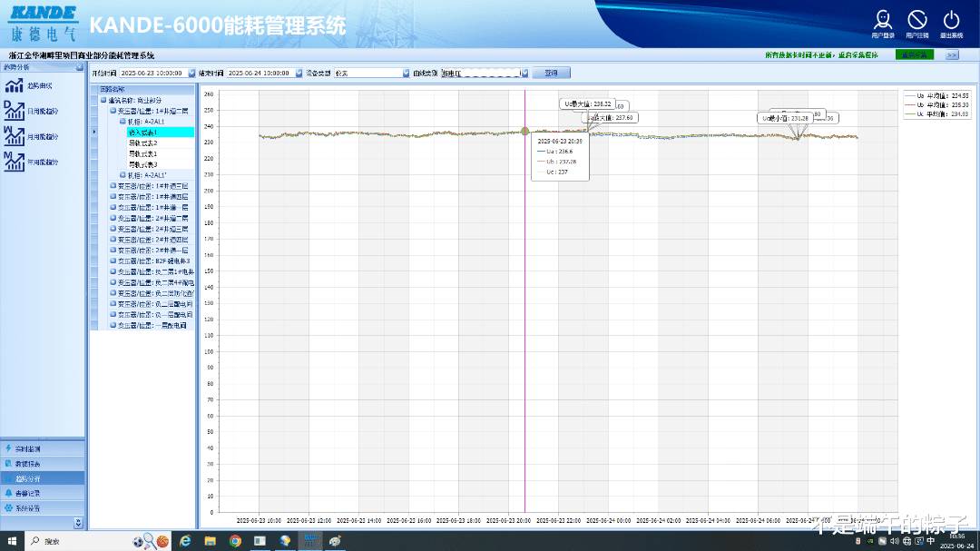Select the 导轨式表3 meter row
This screenshot has width=980, height=551.
161,164
